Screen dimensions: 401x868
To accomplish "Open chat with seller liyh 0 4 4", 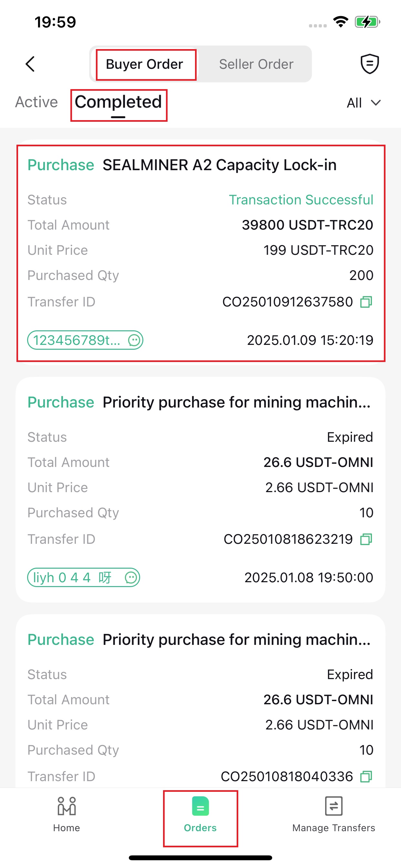I will click(x=84, y=578).
